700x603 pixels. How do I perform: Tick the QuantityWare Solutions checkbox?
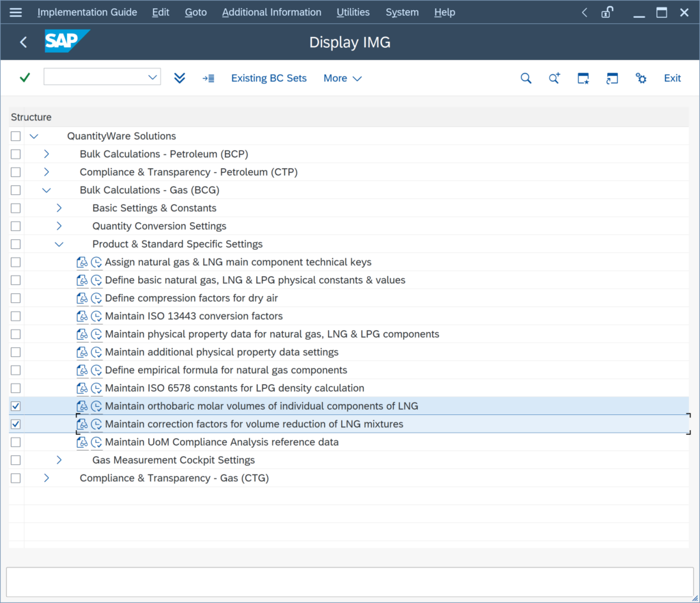coord(16,136)
